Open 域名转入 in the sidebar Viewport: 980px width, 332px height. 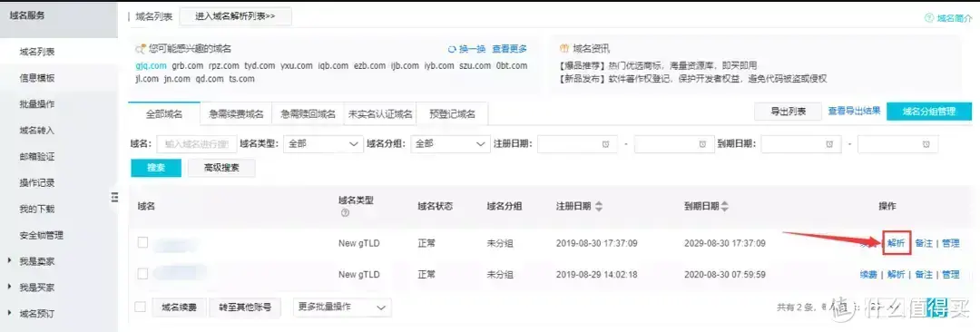click(37, 131)
